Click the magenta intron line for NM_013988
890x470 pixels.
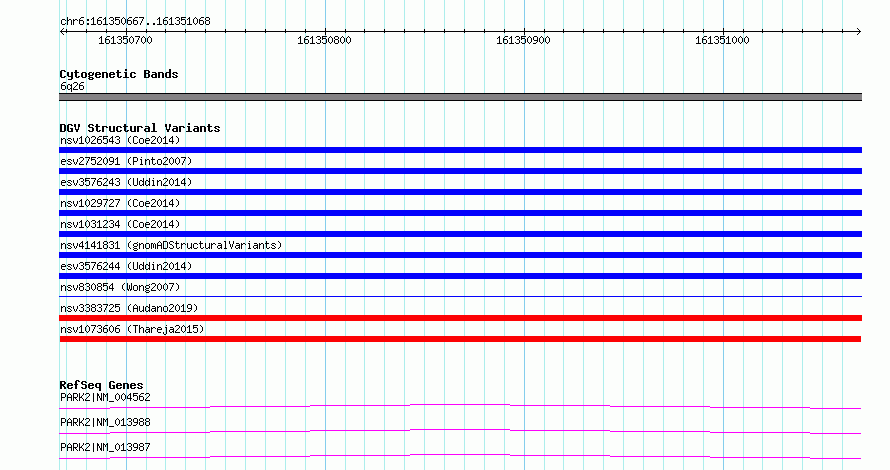[x=460, y=431]
